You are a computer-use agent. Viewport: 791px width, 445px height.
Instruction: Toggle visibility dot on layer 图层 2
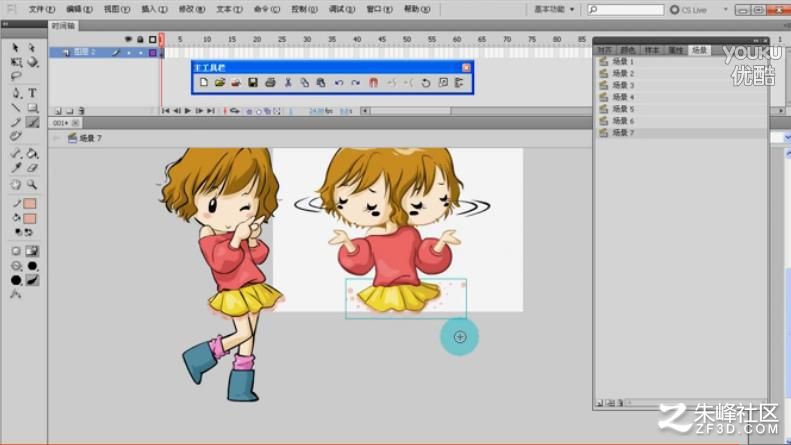(129, 52)
